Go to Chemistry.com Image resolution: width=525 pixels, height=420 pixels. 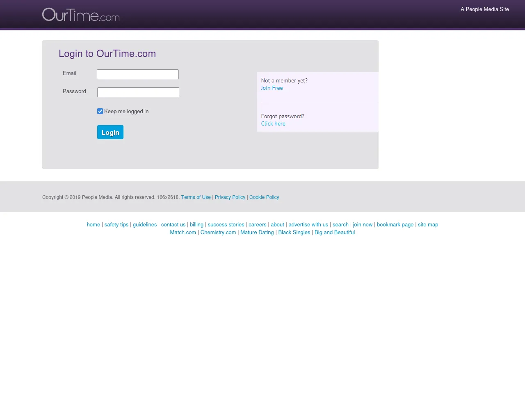tap(218, 233)
